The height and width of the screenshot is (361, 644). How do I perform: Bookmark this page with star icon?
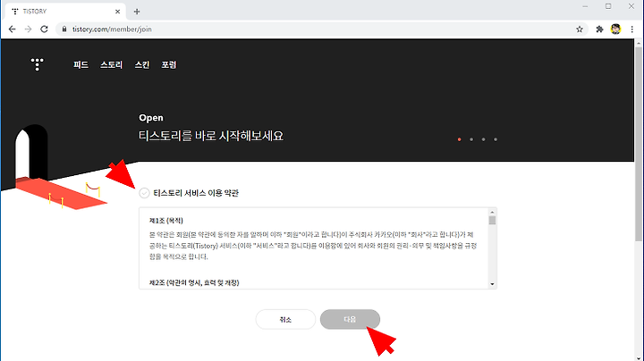click(x=579, y=29)
